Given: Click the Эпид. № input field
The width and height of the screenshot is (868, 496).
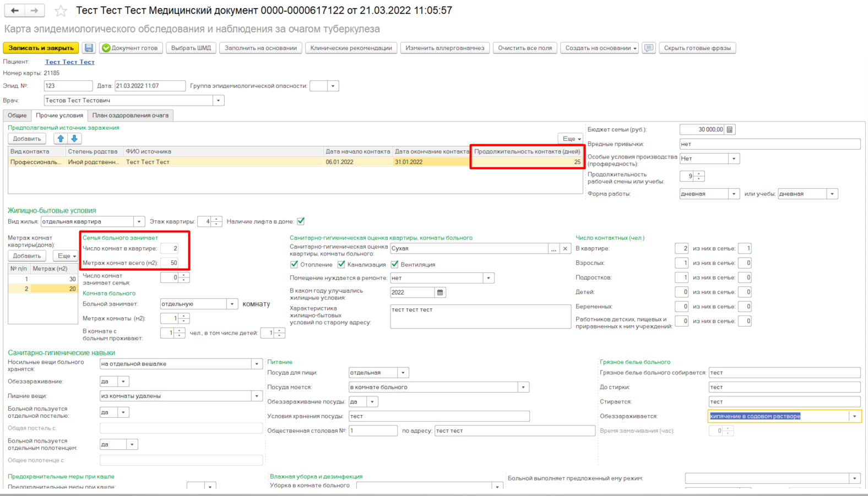Looking at the screenshot, I should 68,86.
